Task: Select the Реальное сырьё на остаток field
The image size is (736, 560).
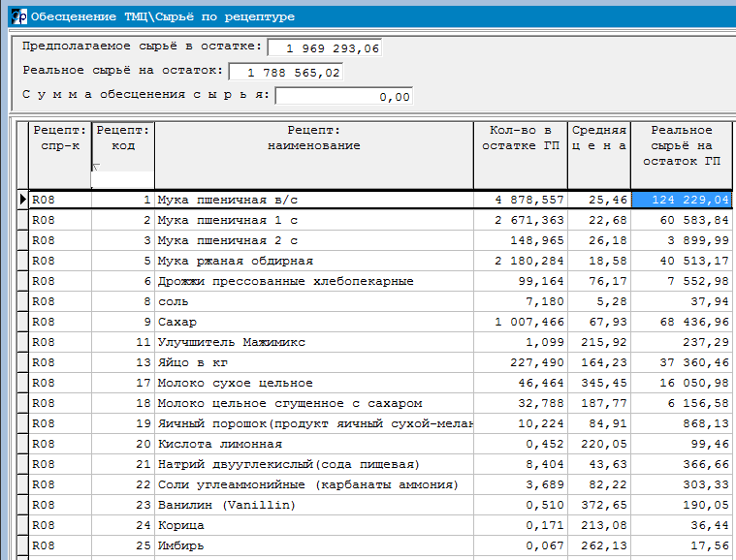Action: tap(285, 72)
